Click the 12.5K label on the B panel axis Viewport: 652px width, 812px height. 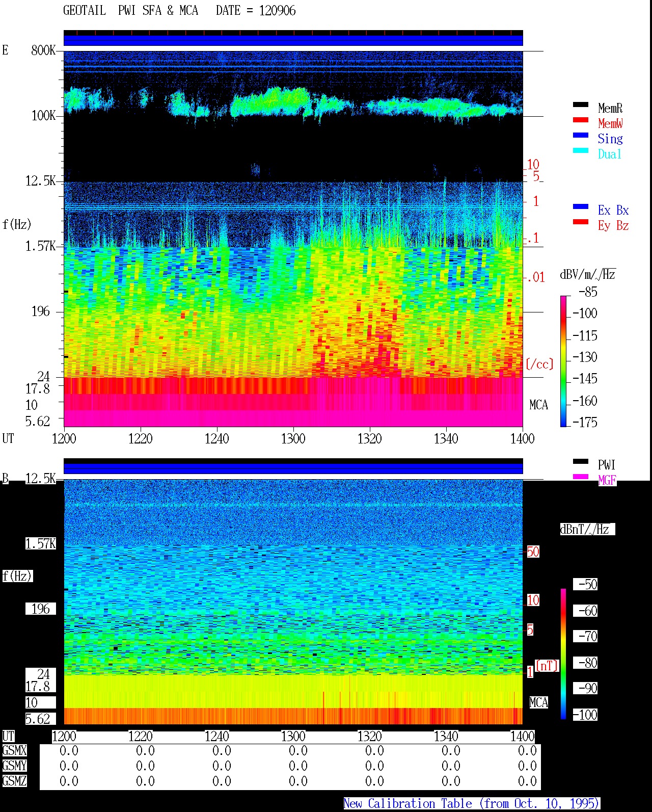41,478
